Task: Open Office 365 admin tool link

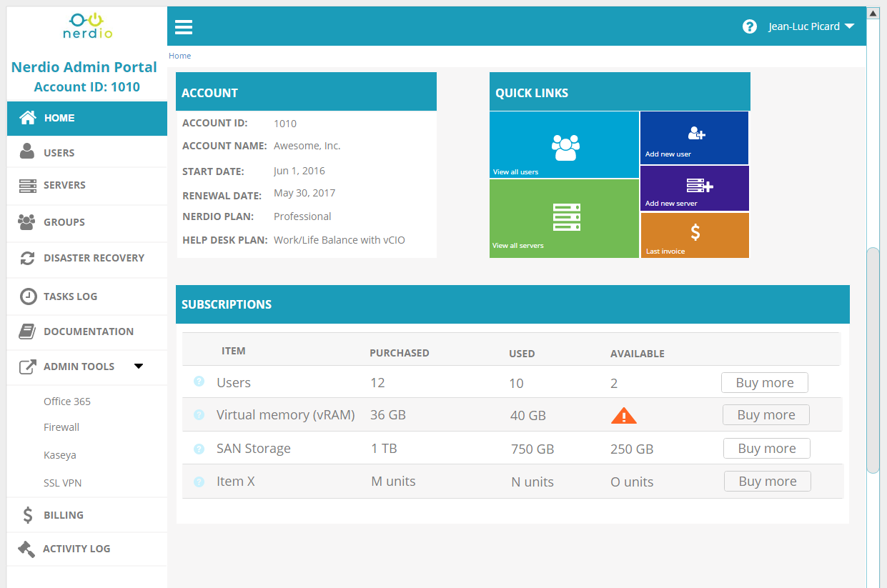Action: click(x=67, y=402)
